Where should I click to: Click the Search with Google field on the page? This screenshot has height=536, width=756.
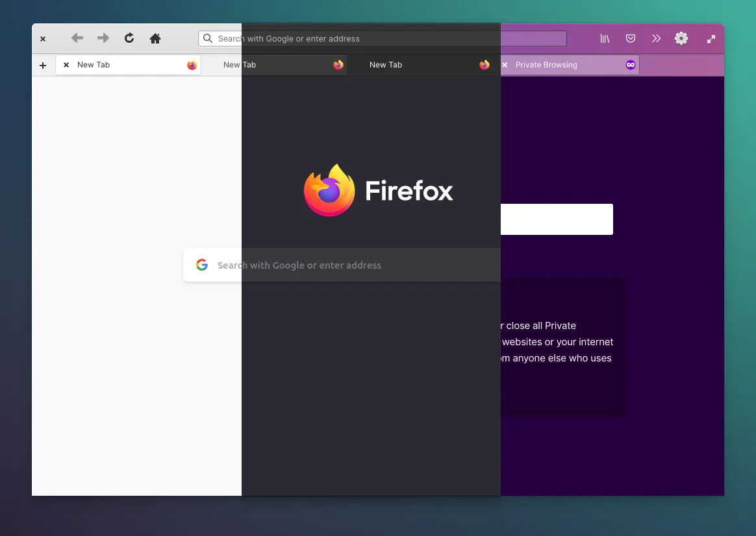coord(299,265)
